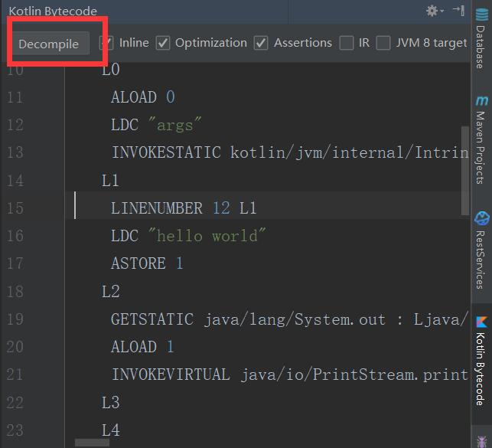Viewport: 492px width, 448px height.
Task: Click the bug icon in sidebar
Action: (x=481, y=441)
